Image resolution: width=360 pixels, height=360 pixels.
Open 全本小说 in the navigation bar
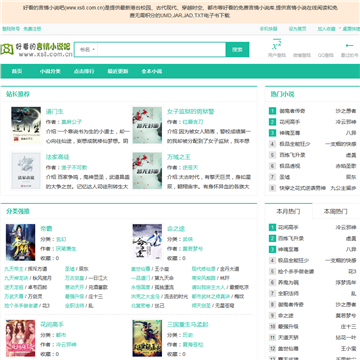(x=152, y=71)
